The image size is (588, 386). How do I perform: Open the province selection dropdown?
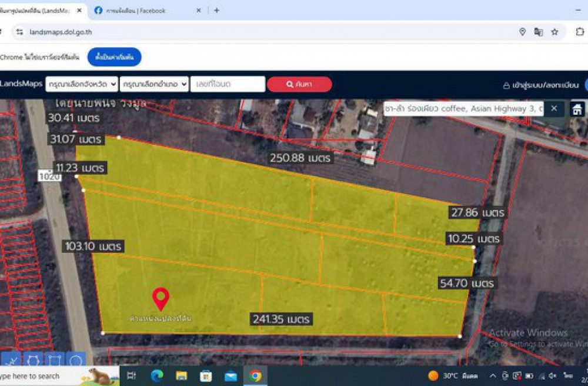(x=82, y=84)
